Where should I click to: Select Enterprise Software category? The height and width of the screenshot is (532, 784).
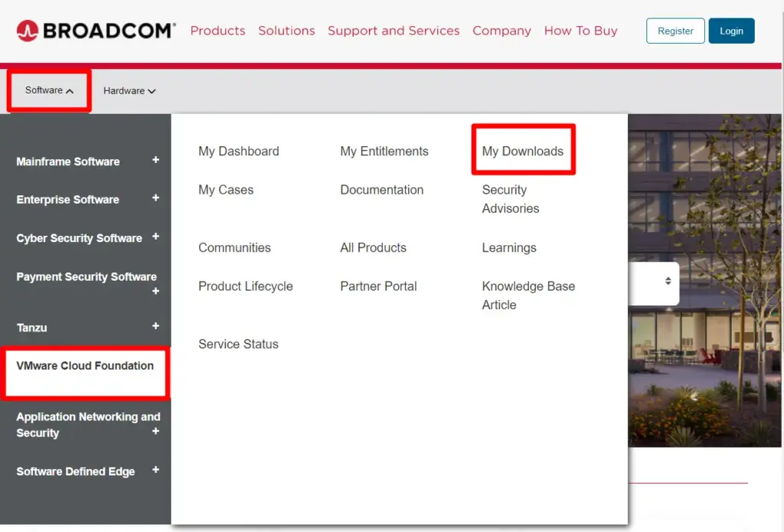68,200
